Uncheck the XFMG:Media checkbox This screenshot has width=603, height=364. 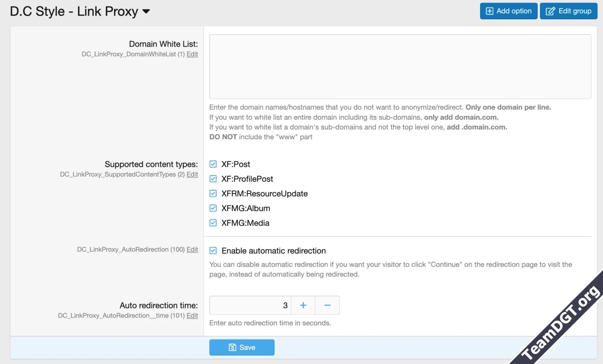pyautogui.click(x=213, y=223)
